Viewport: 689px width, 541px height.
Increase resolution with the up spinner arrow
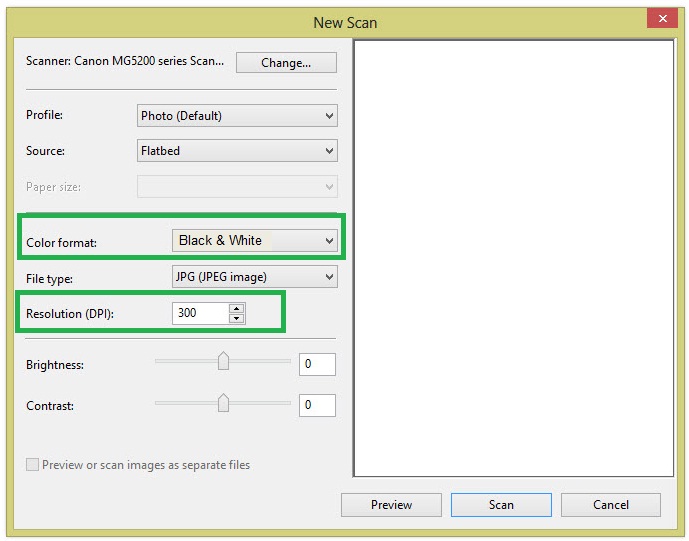tap(237, 308)
